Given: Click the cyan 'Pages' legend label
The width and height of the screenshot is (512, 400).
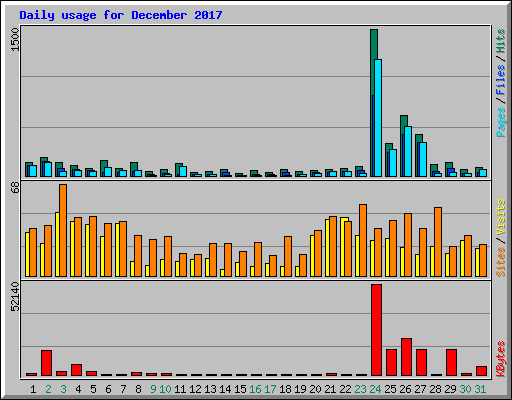Looking at the screenshot, I should (x=501, y=122).
